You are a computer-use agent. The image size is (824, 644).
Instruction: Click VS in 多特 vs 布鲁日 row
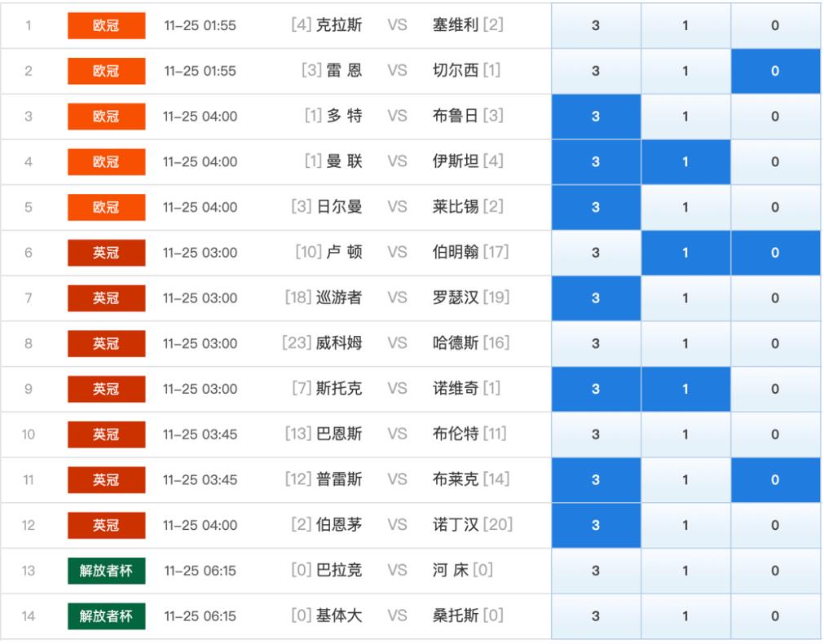(x=397, y=117)
